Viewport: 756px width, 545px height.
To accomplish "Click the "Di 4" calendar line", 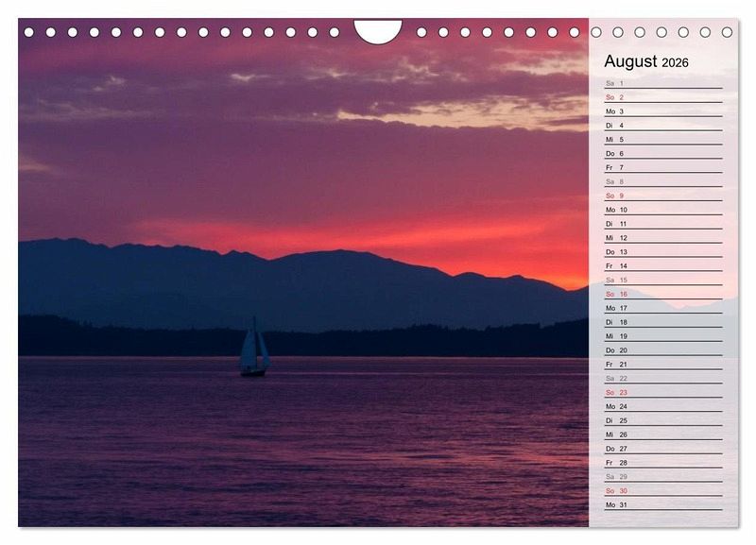I will click(x=663, y=126).
